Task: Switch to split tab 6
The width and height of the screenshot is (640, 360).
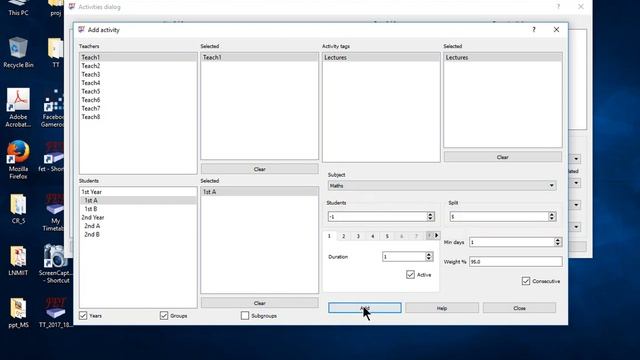Action: (x=402, y=236)
